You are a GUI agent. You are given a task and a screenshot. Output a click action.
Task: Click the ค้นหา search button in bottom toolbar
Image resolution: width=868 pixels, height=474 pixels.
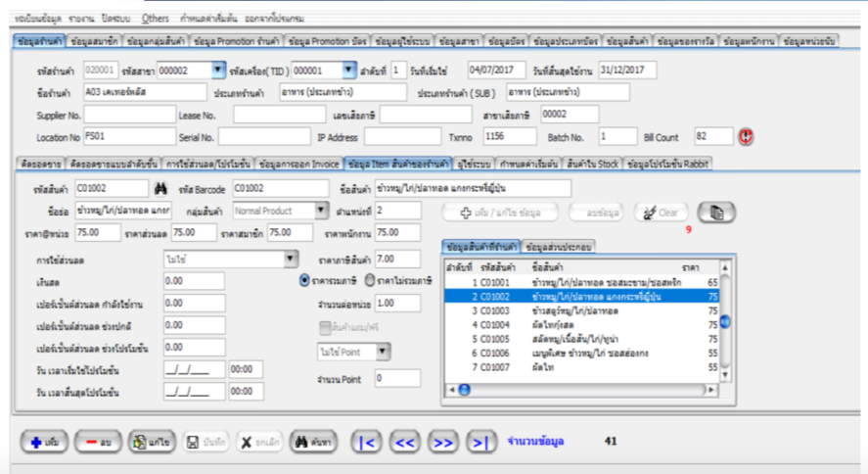[315, 443]
